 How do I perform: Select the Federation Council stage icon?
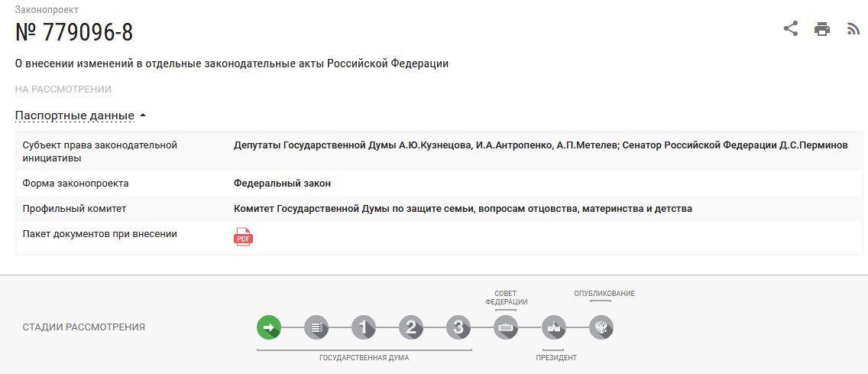tap(506, 328)
